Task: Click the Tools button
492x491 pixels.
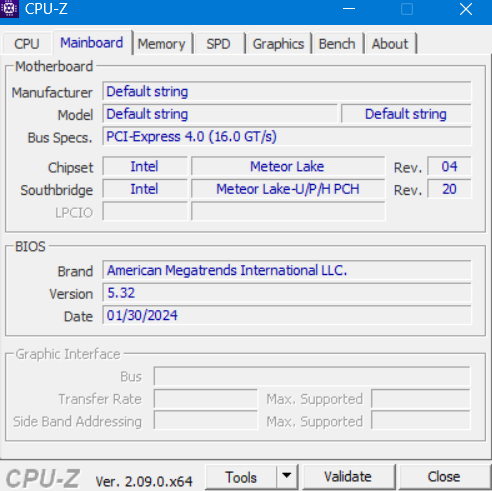Action: click(x=241, y=477)
